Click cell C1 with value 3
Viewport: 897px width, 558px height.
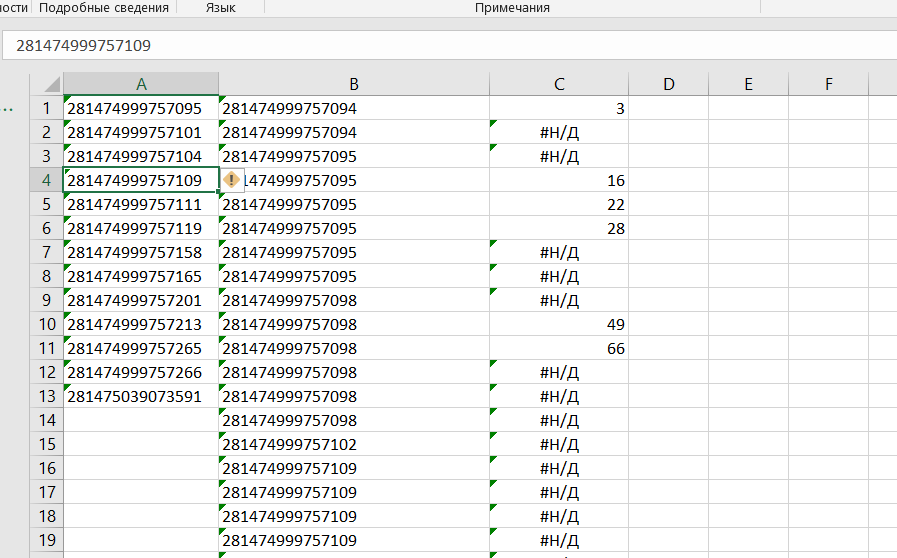point(559,108)
